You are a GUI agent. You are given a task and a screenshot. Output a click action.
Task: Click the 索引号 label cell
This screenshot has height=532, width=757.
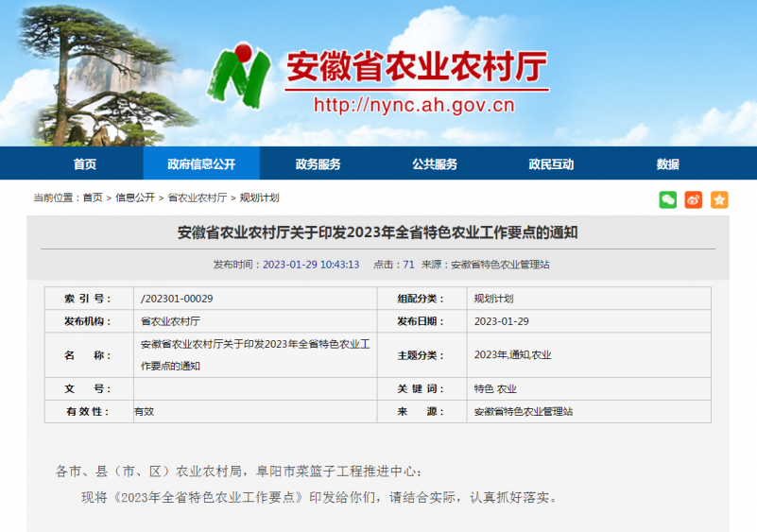click(89, 299)
